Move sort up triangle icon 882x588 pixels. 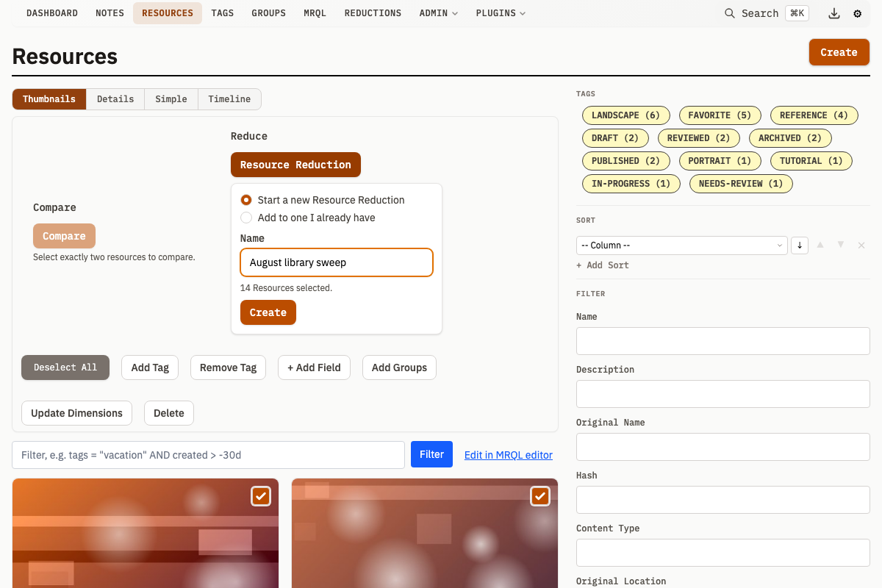820,245
